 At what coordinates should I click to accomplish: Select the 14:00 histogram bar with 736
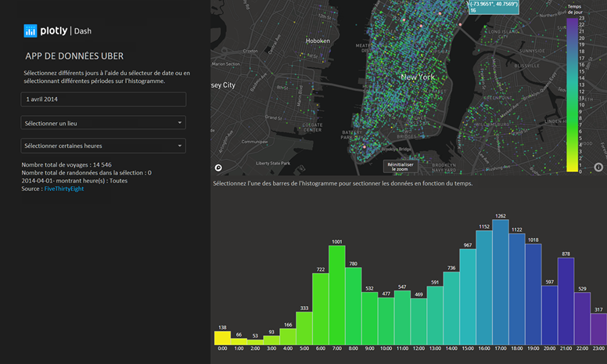click(451, 308)
